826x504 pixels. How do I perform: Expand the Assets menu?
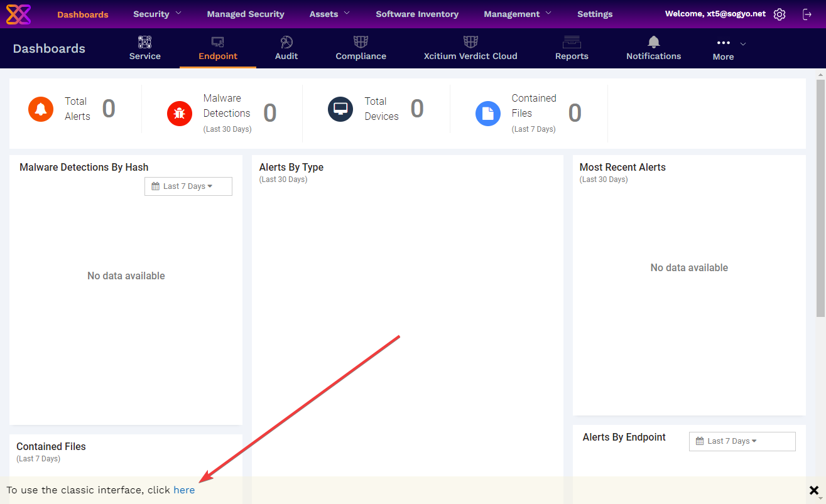(330, 14)
